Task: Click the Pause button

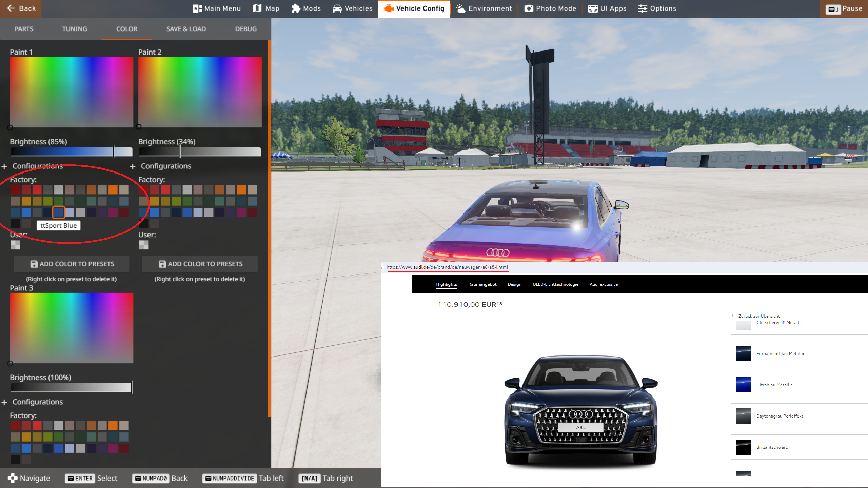Action: pos(844,9)
